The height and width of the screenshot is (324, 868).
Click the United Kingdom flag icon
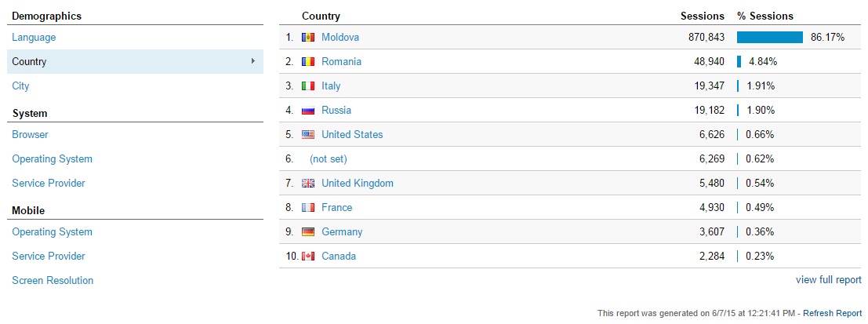[x=308, y=184]
